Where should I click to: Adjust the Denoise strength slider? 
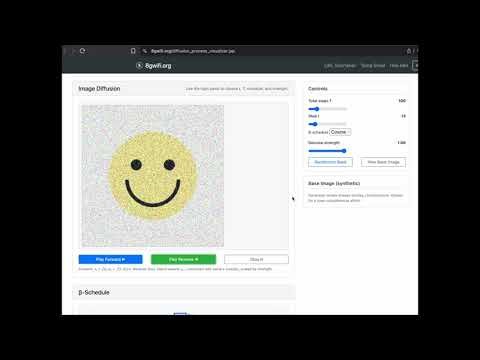coord(328,151)
